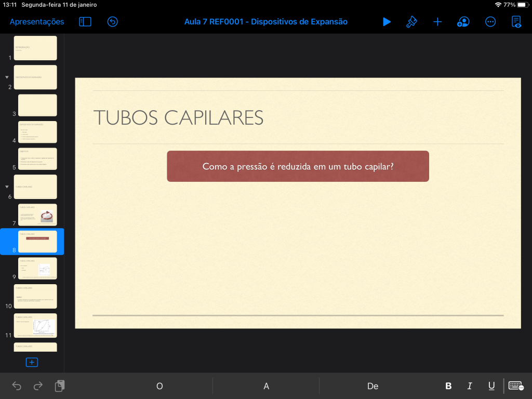The height and width of the screenshot is (399, 532).
Task: Tap the presentation title Aula 7 REF0001
Action: point(265,22)
